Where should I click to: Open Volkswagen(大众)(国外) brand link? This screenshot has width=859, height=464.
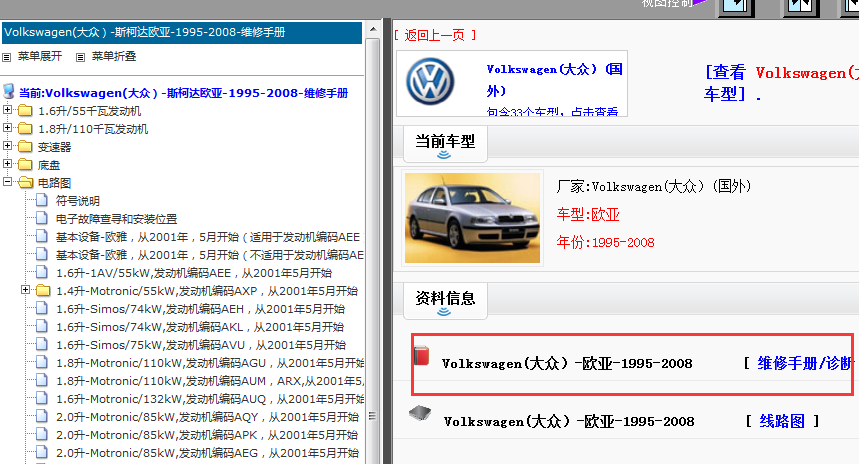coord(554,79)
